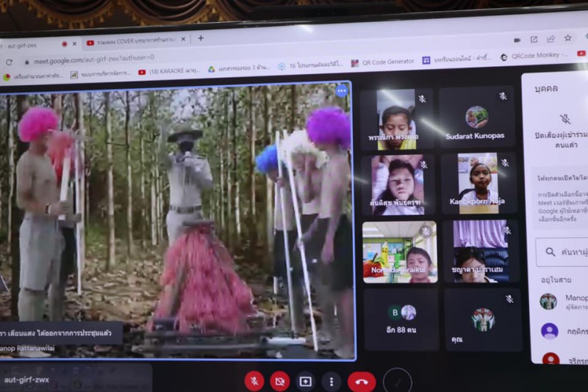Open the KARAOKE YouTube bookmark

[x=168, y=72]
